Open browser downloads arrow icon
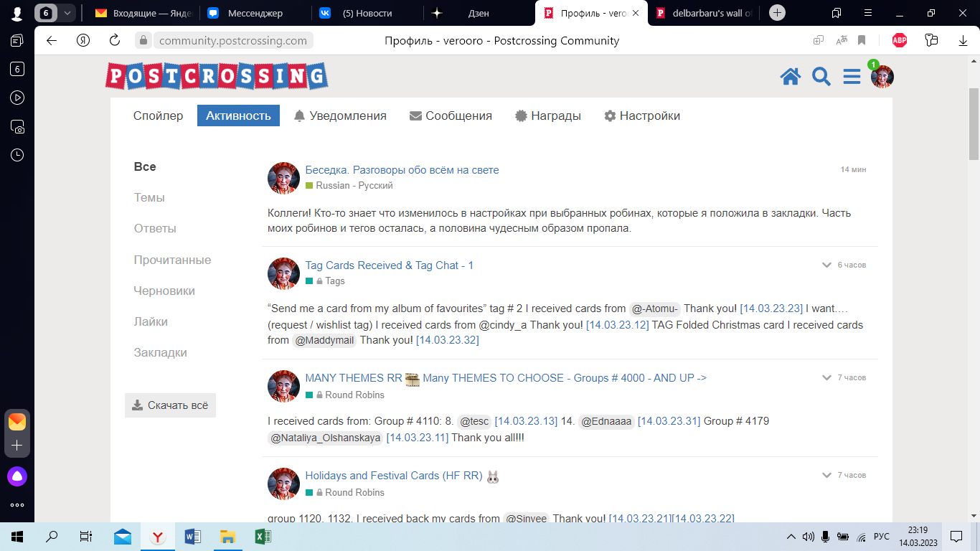980x551 pixels. click(x=963, y=40)
